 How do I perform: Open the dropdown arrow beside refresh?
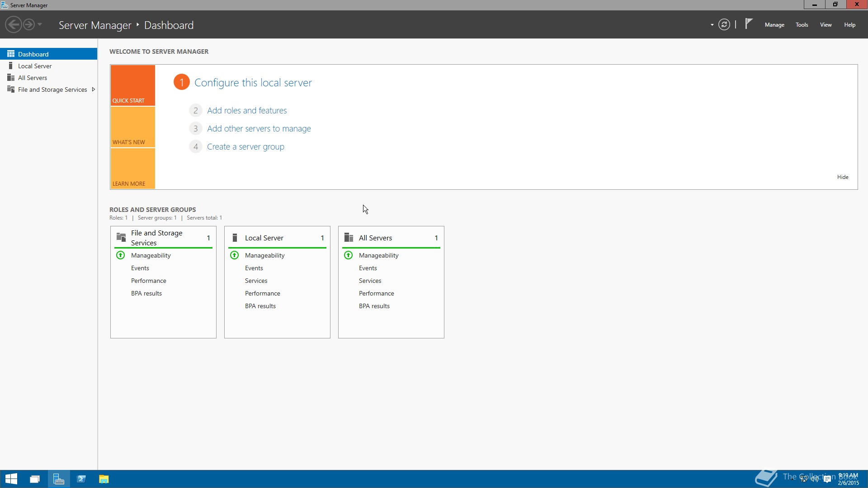click(712, 25)
